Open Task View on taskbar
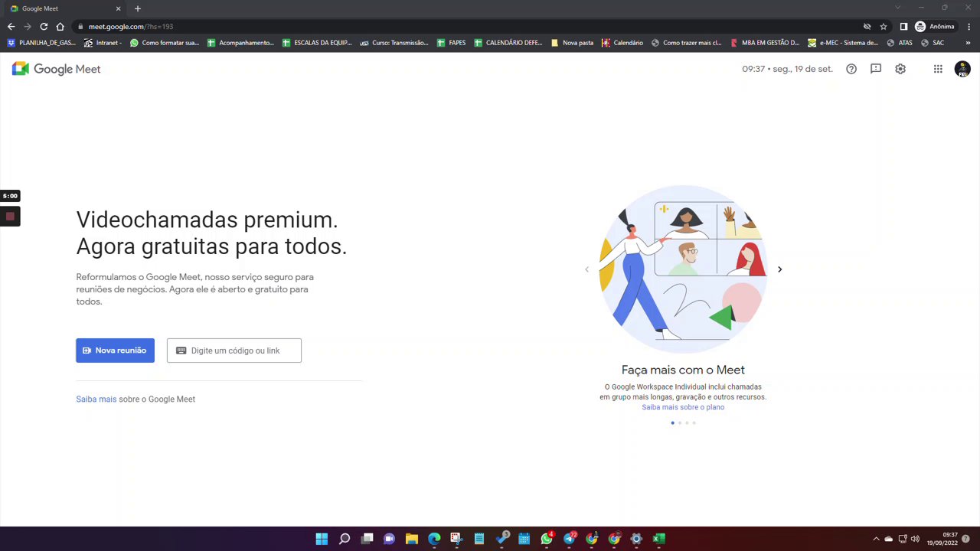 tap(367, 539)
